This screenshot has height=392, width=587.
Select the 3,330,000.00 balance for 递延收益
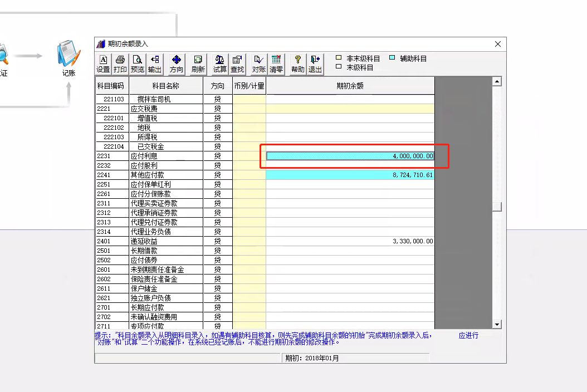pyautogui.click(x=350, y=241)
